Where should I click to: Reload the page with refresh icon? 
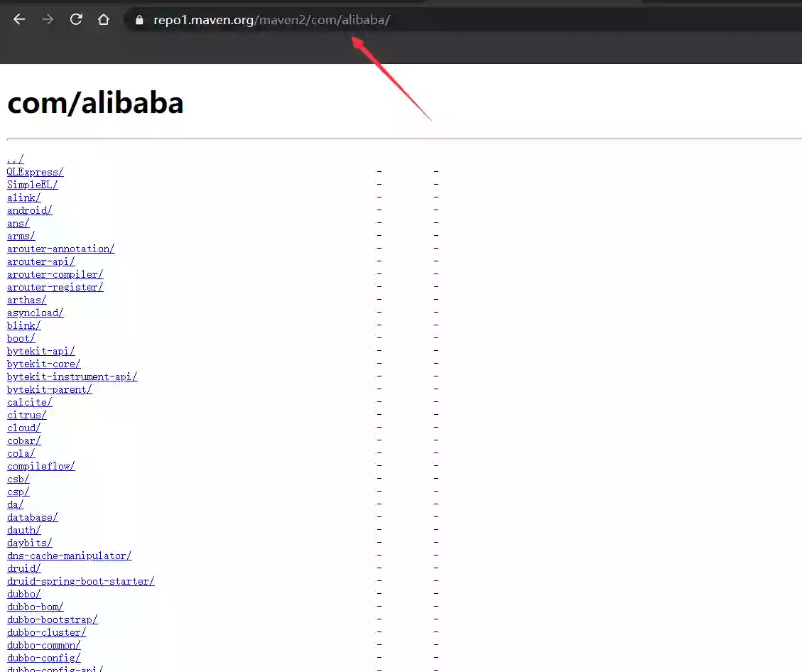click(76, 19)
